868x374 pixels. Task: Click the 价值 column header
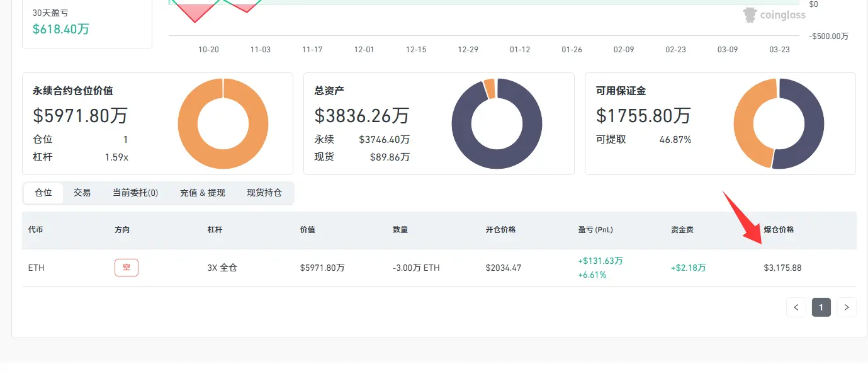click(308, 230)
